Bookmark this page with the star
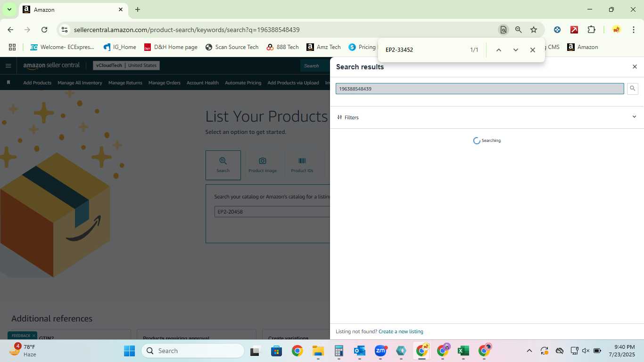Screen dimensions: 644x362 (x=534, y=30)
